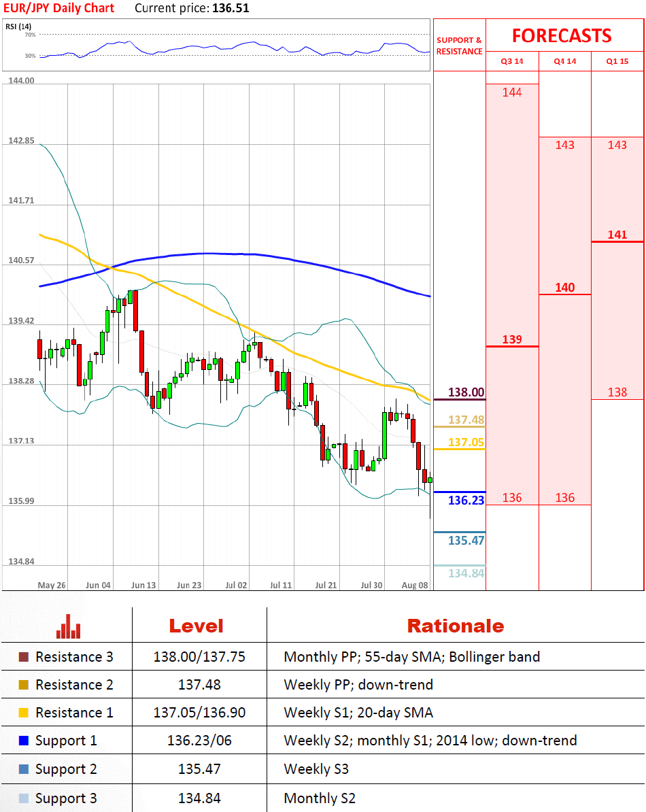Click the Resistance 2 row label
This screenshot has height=812, width=646.
[74, 685]
